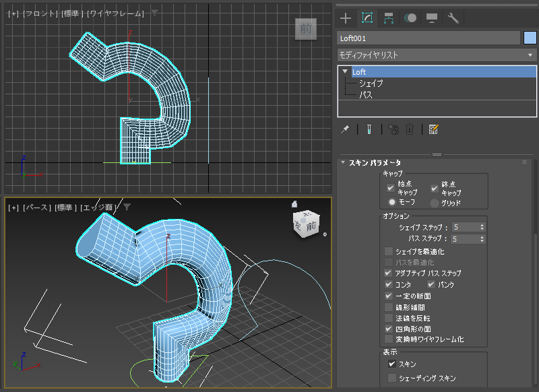
Task: Toggle Show End Result icon
Action: coord(369,129)
